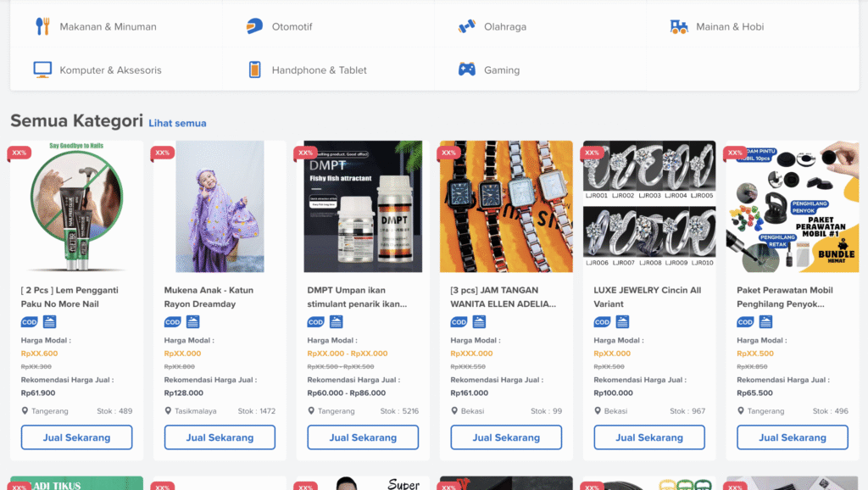Image resolution: width=868 pixels, height=490 pixels.
Task: Open the Gaming category
Action: [x=501, y=70]
